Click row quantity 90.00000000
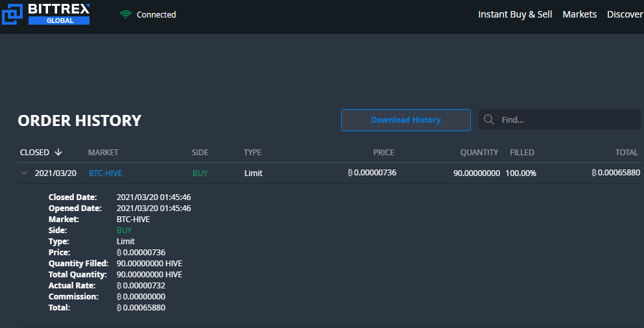This screenshot has height=328, width=644. 477,173
